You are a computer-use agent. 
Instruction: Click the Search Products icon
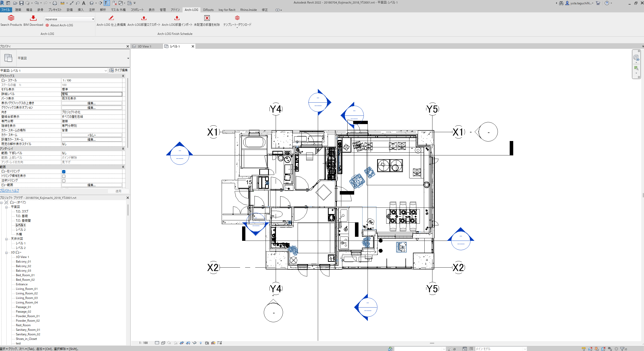(x=11, y=18)
